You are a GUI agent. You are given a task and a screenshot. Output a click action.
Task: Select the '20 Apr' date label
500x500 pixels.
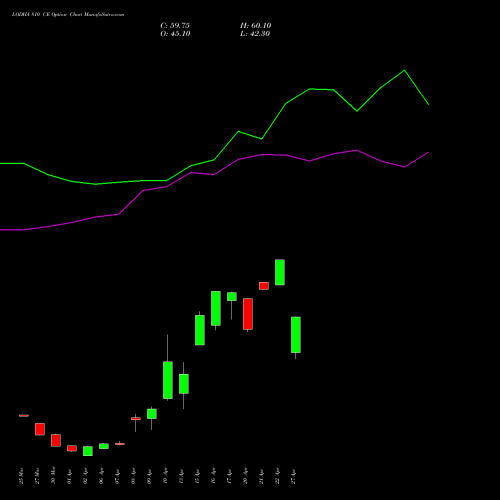[x=245, y=476]
